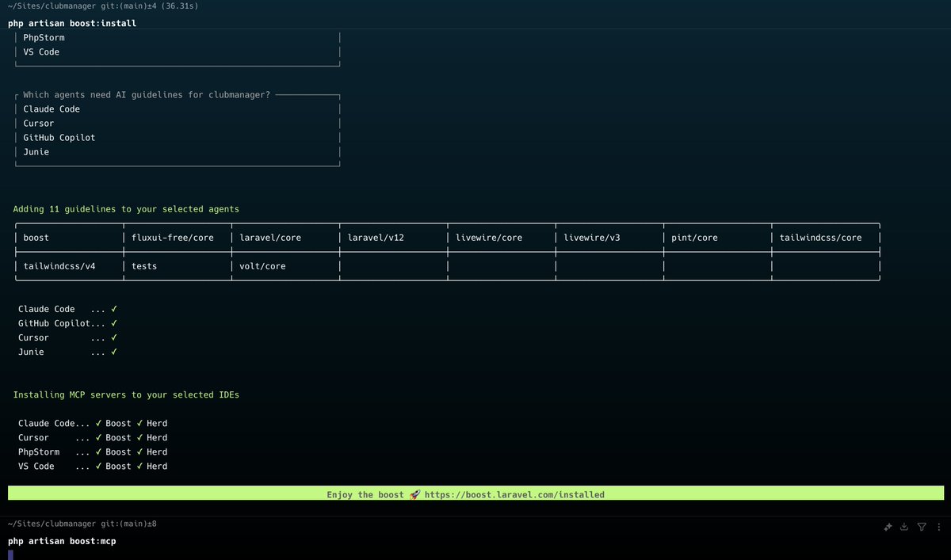Click the 'livewire/core' table cell
Screen dimensions: 951x560
point(501,238)
